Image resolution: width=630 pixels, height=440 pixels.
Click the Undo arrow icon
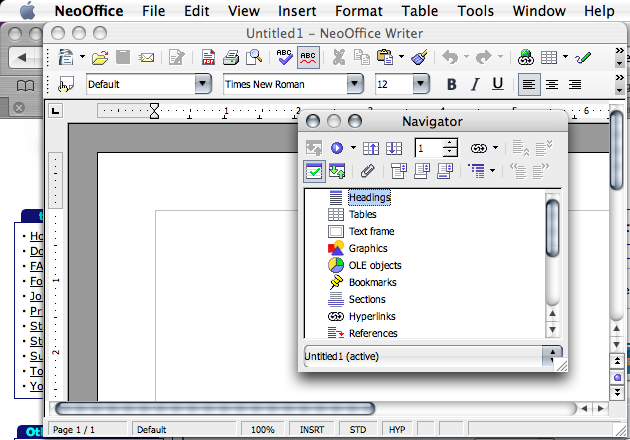coord(450,57)
